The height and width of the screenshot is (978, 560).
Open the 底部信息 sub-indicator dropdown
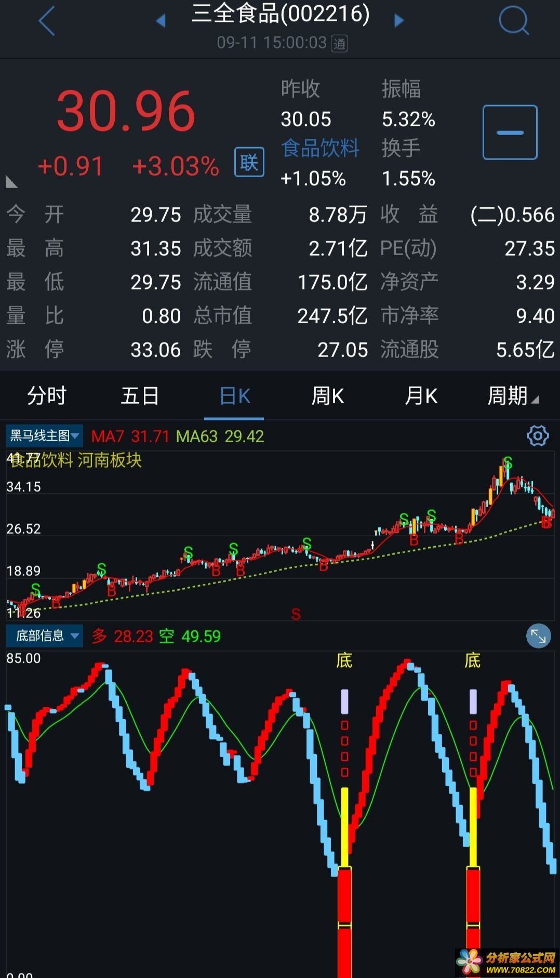coord(44,636)
